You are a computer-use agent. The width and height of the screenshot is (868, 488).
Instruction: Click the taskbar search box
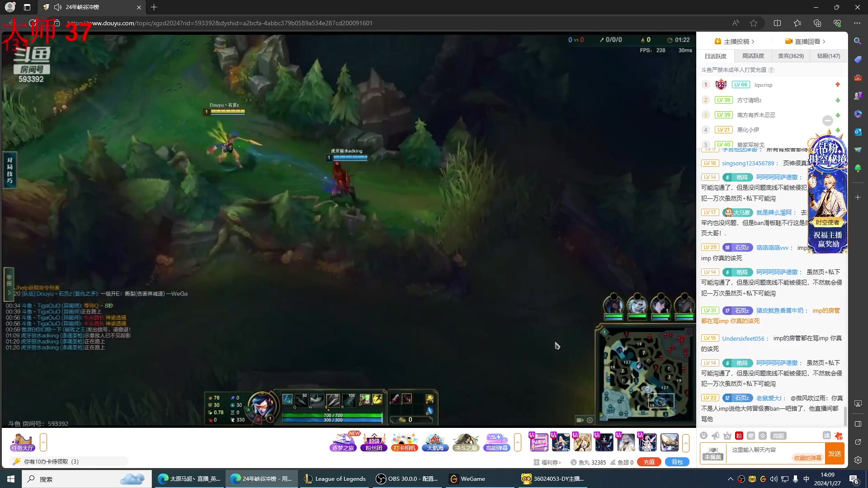point(87,479)
